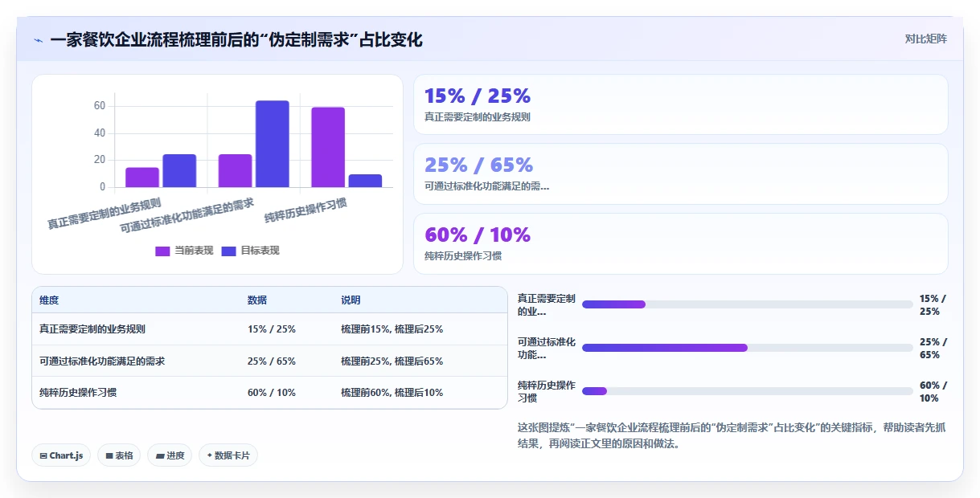The height and width of the screenshot is (498, 980).
Task: Click table cell 梳理前25%, 梳理后65%
Action: [392, 361]
